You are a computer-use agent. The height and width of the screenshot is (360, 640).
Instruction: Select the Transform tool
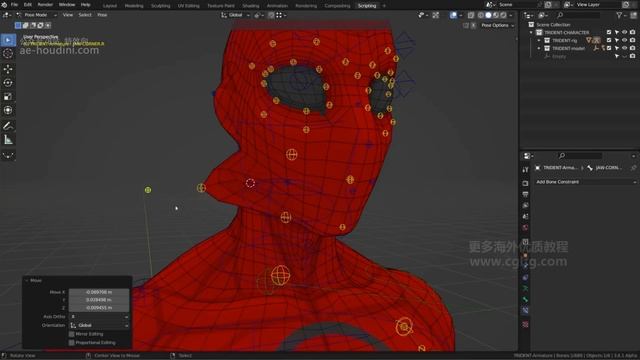tap(8, 110)
